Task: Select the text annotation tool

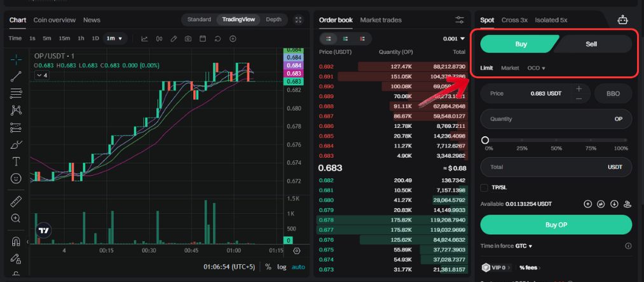Action: point(16,162)
